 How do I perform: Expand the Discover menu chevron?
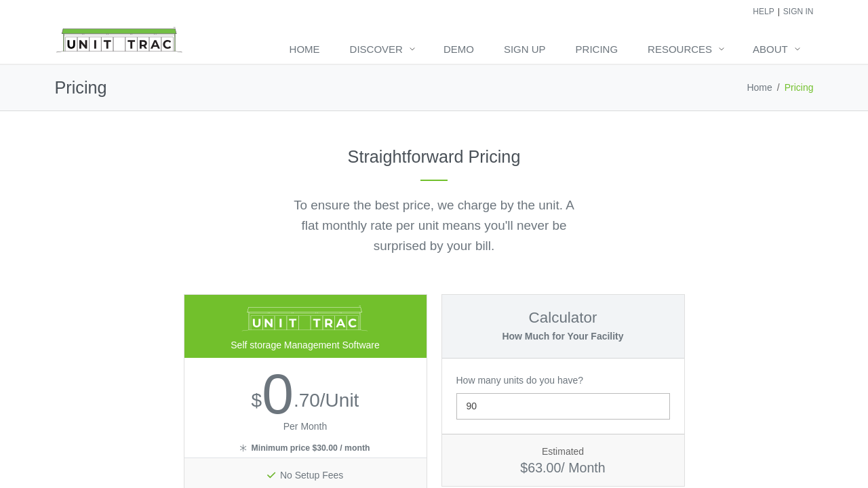412,49
